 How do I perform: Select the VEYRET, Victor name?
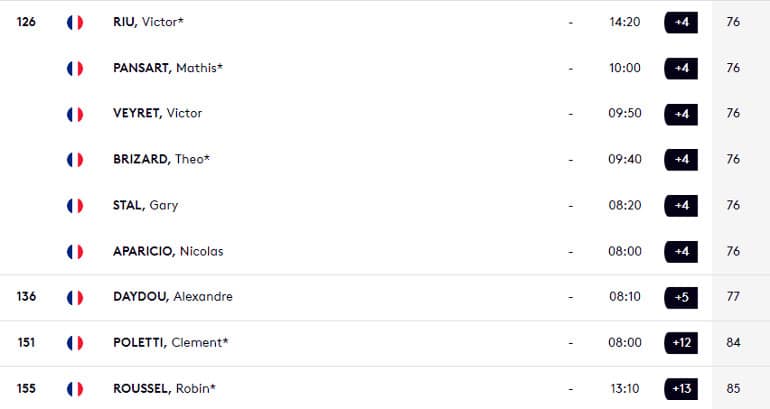pos(158,113)
